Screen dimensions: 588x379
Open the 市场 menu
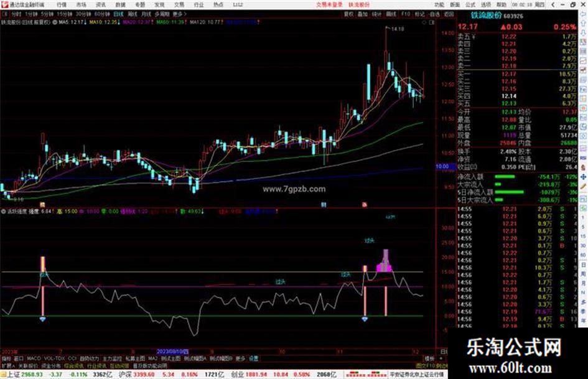81,5
